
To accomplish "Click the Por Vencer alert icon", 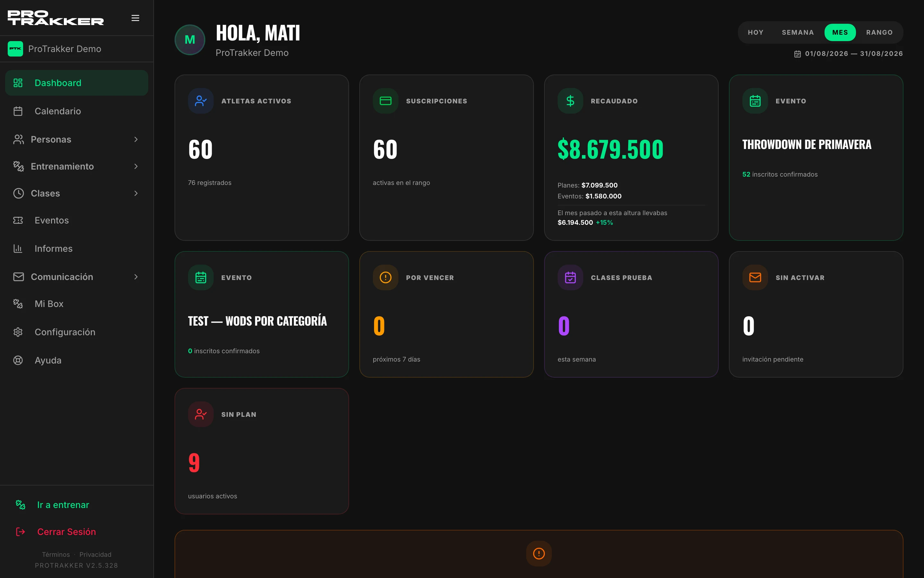I will pos(386,277).
